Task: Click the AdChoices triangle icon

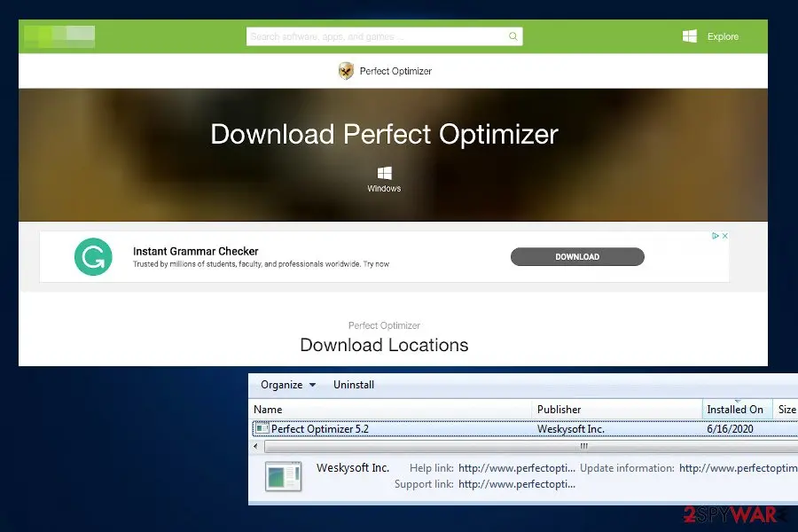Action: click(715, 236)
